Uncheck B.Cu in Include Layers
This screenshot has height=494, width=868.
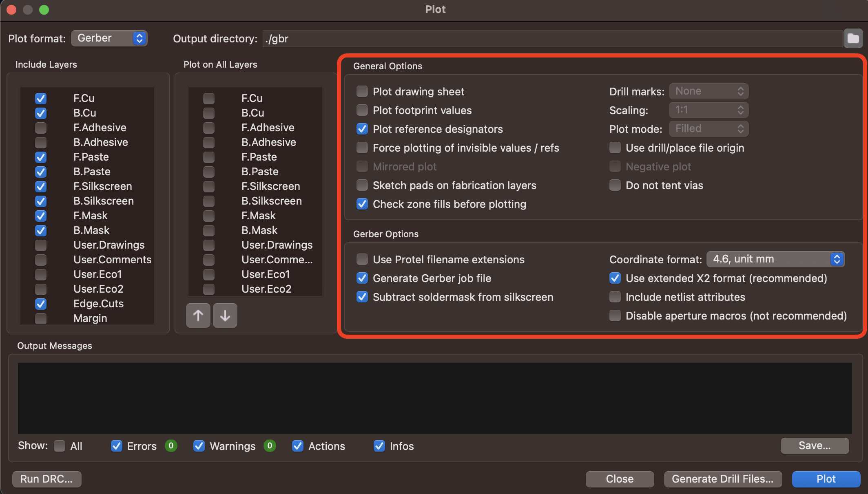(41, 113)
